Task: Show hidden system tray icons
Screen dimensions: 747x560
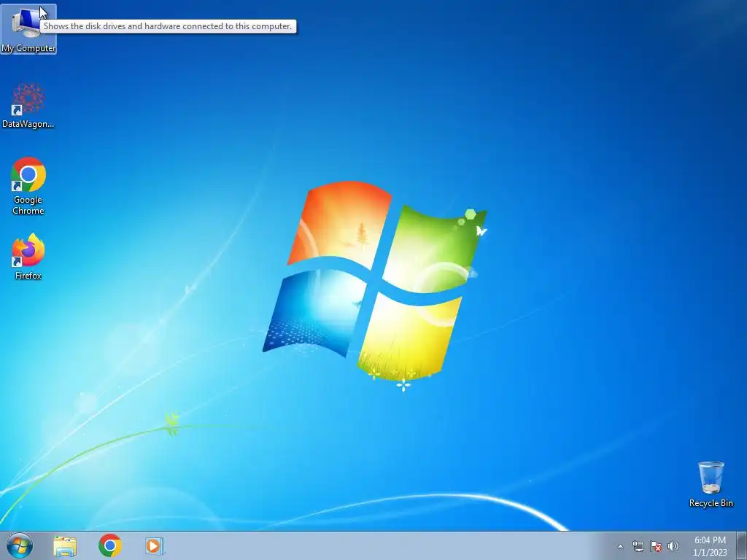Action: click(620, 546)
